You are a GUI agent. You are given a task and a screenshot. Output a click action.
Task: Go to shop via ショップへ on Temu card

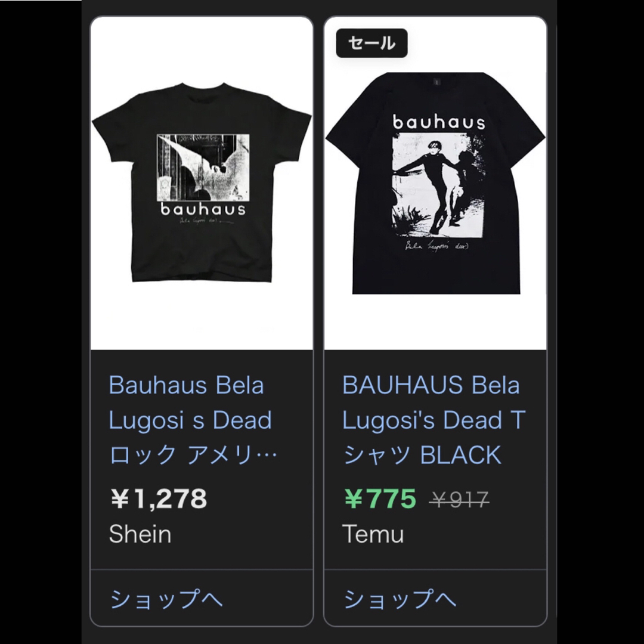click(400, 599)
